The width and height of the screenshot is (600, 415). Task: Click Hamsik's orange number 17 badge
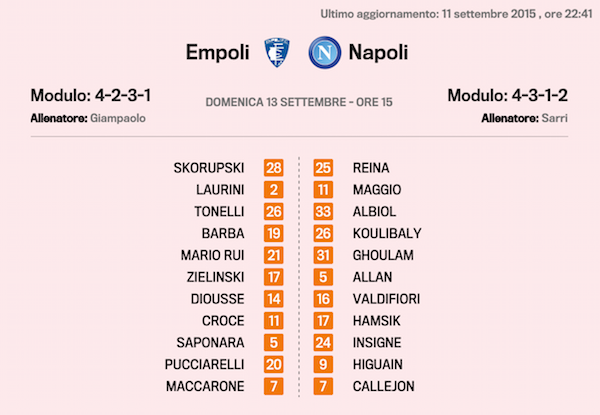click(x=323, y=320)
